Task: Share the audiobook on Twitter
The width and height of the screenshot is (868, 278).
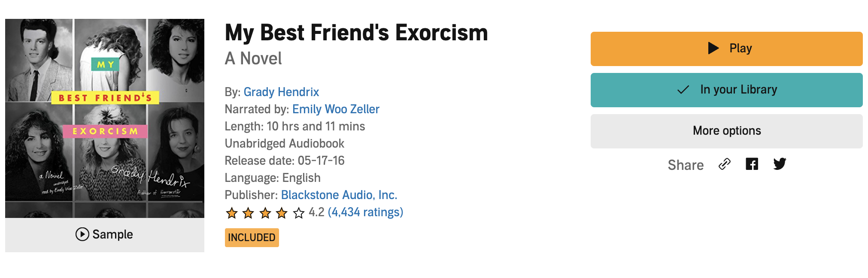Action: coord(780,164)
